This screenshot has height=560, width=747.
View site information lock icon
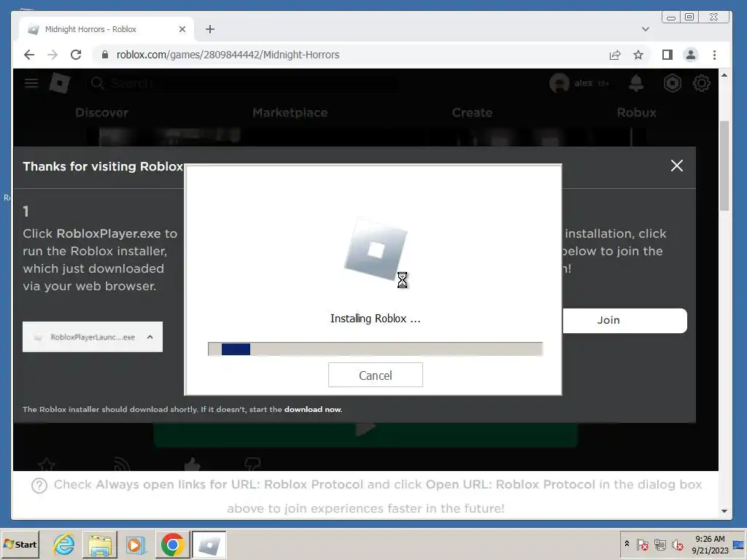coord(105,55)
